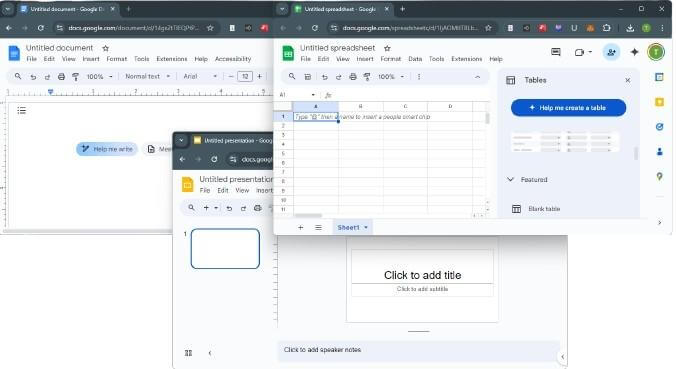Bookmark the spreadsheet URL with star
Image resolution: width=676 pixels, height=369 pixels.
pos(488,28)
